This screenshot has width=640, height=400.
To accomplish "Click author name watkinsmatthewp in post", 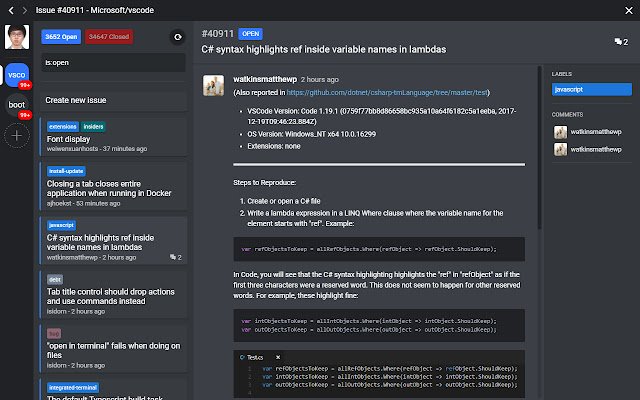I will click(265, 79).
